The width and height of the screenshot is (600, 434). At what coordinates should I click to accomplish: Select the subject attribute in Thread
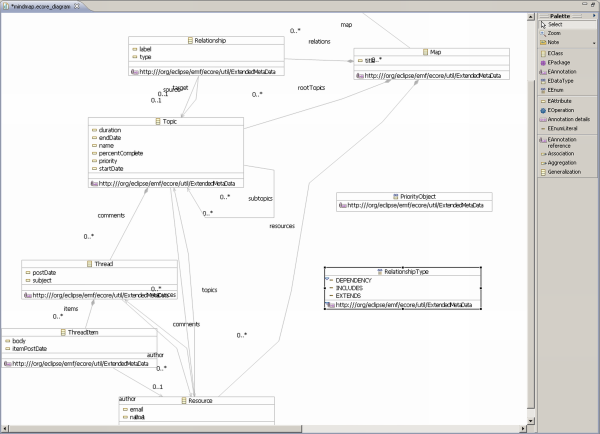tap(38, 280)
